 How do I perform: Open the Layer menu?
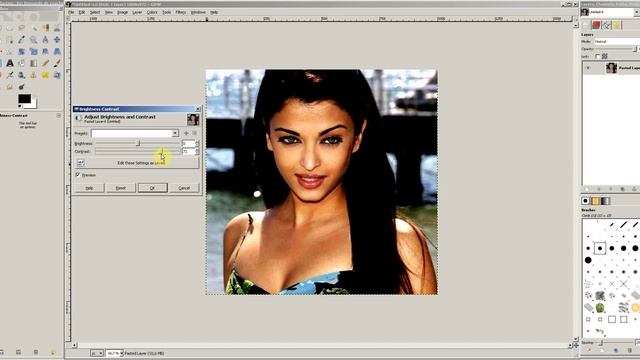tap(138, 12)
